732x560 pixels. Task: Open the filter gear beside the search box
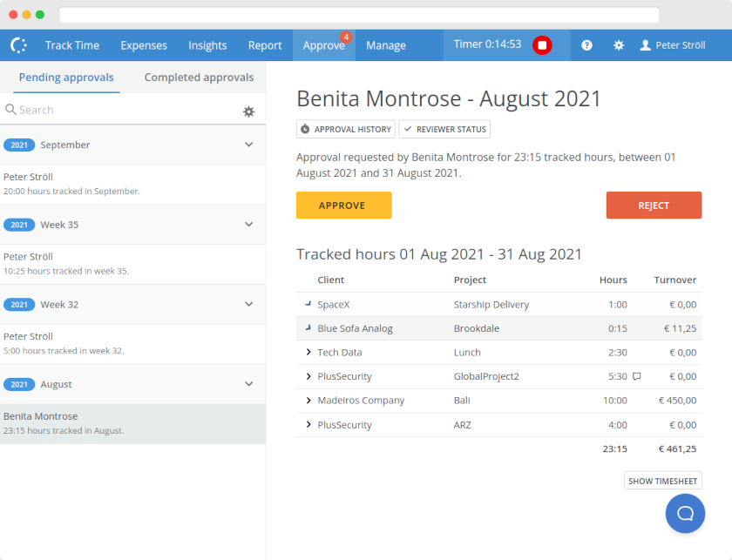click(x=248, y=111)
